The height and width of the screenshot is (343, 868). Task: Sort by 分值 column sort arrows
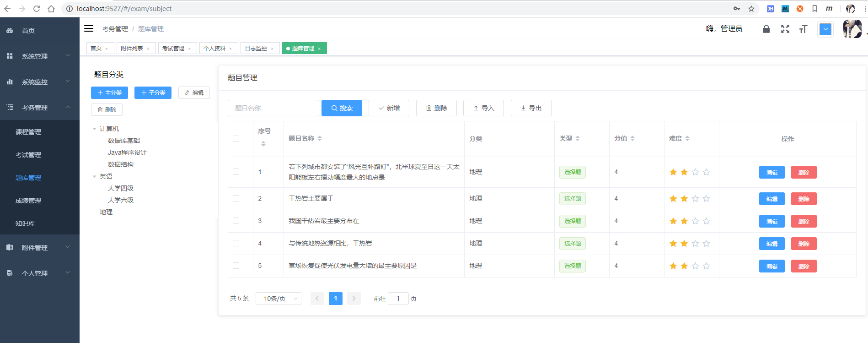click(632, 138)
